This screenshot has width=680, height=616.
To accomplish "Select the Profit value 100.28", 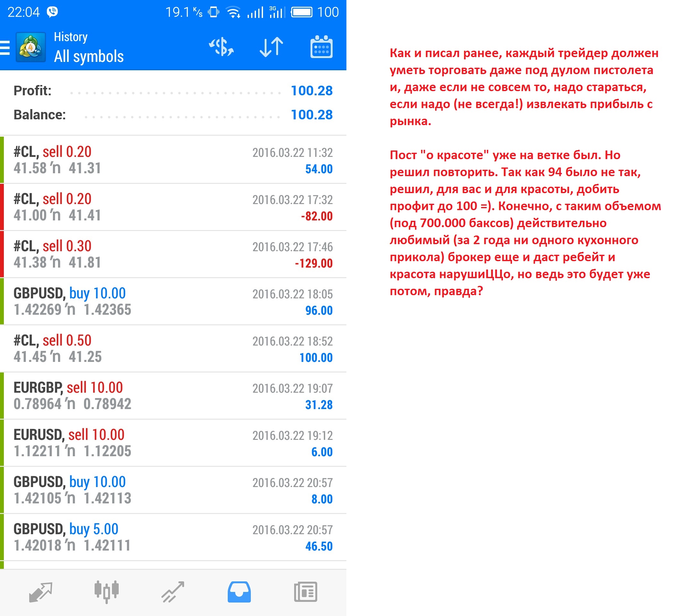I will pyautogui.click(x=312, y=91).
